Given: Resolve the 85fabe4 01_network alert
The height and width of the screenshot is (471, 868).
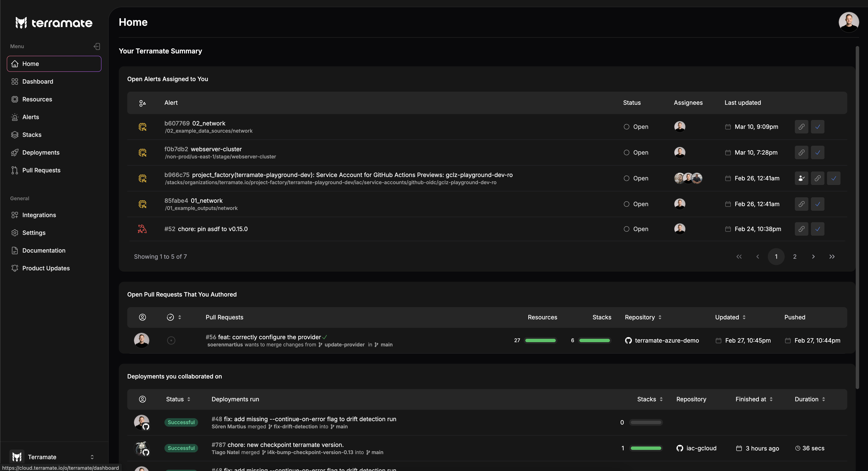Looking at the screenshot, I should 817,204.
